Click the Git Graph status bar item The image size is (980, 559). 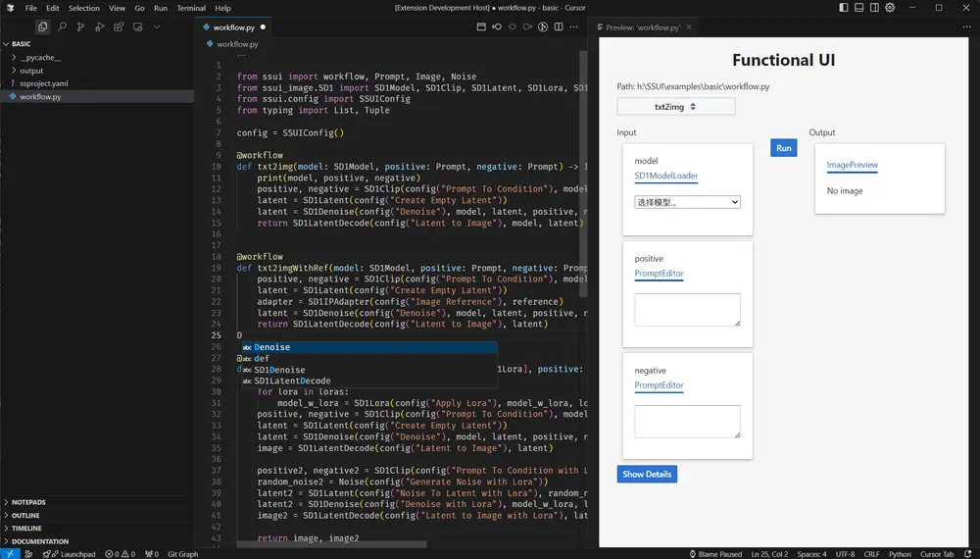(182, 554)
